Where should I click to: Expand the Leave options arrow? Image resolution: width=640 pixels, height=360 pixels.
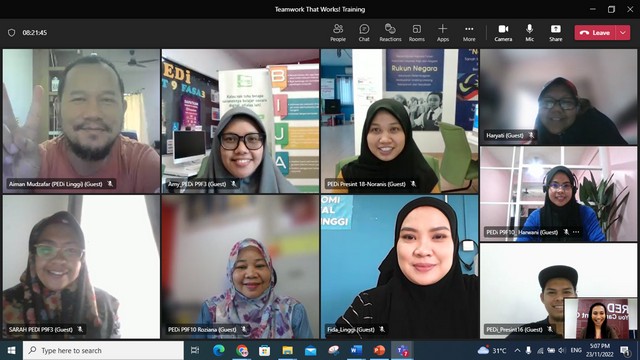(x=623, y=33)
